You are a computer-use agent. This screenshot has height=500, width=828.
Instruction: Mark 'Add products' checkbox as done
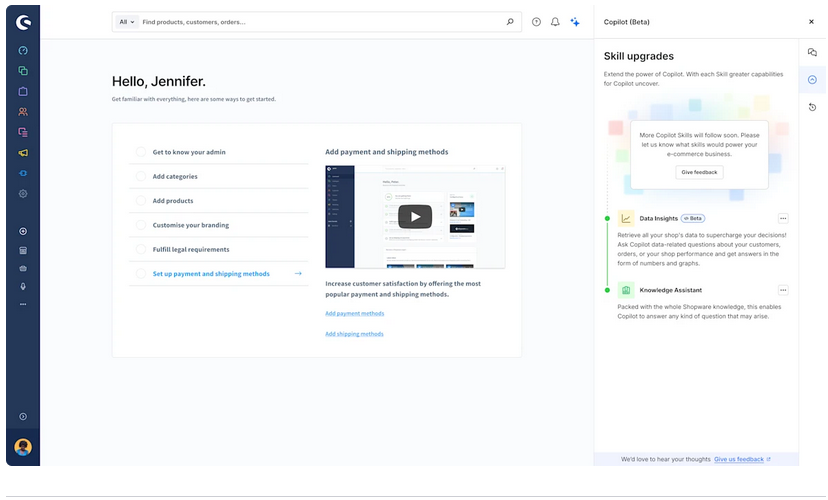[x=141, y=201]
